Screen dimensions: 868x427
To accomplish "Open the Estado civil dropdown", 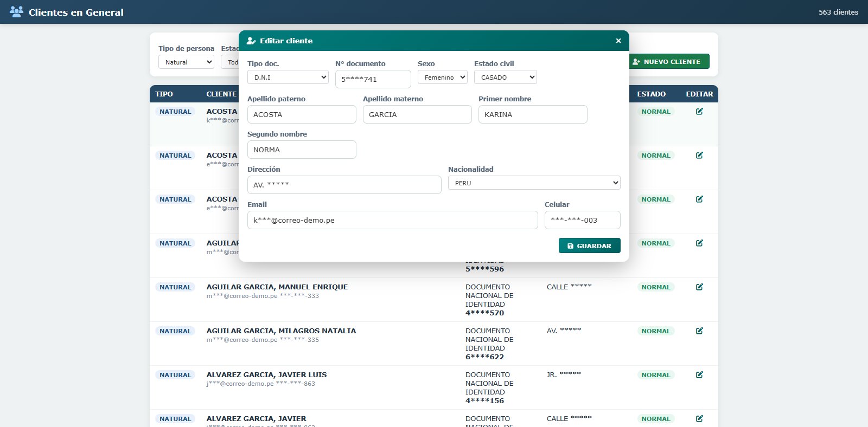I will 506,77.
